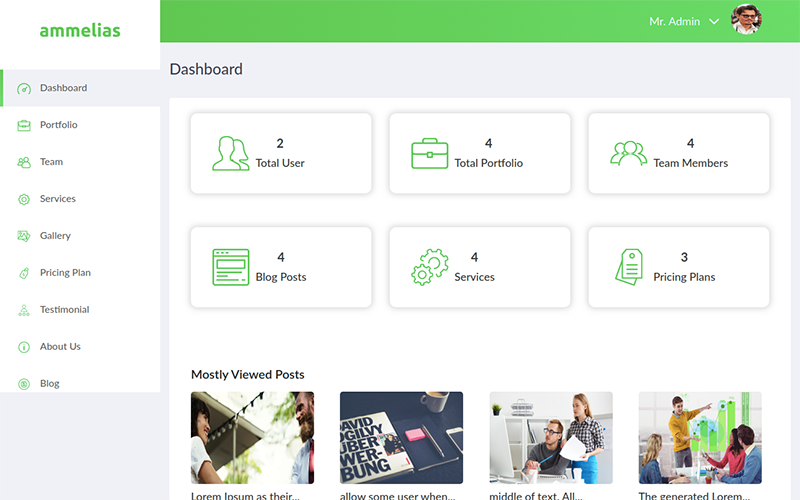
Task: Expand the Mr. Admin dropdown chevron
Action: click(714, 21)
